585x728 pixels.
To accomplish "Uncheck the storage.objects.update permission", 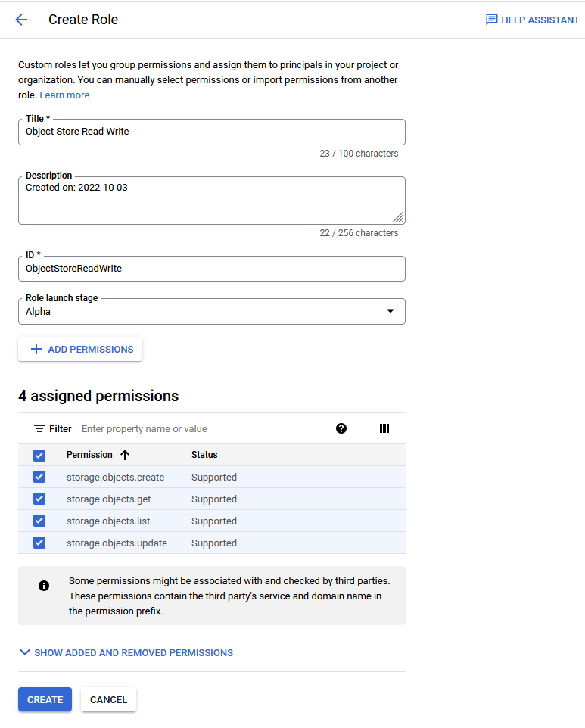I will click(x=39, y=543).
